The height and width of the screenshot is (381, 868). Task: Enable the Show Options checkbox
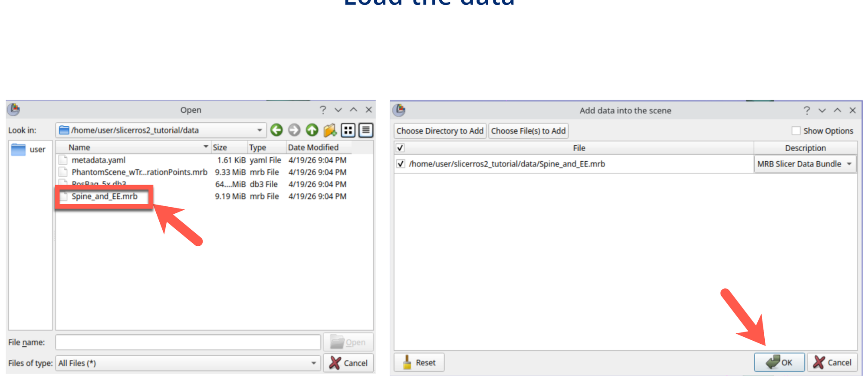[796, 130]
